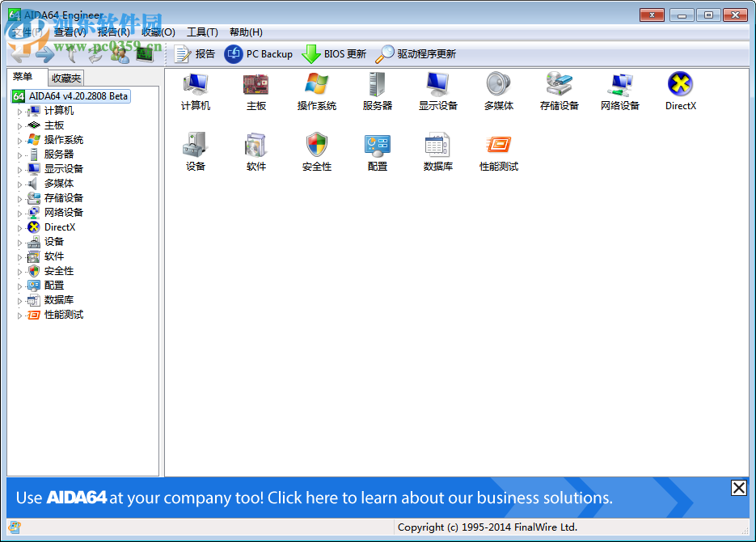Select 安全性 in the tree

coord(59,271)
